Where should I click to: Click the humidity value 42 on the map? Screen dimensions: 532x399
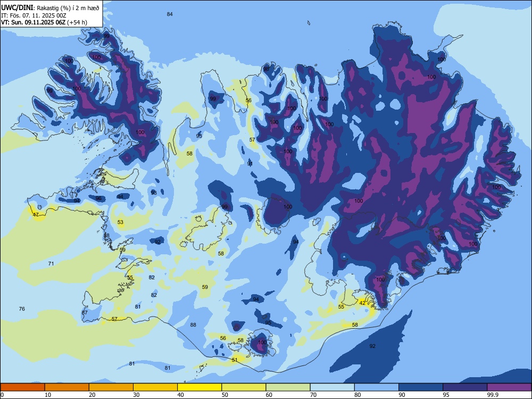(x=362, y=303)
